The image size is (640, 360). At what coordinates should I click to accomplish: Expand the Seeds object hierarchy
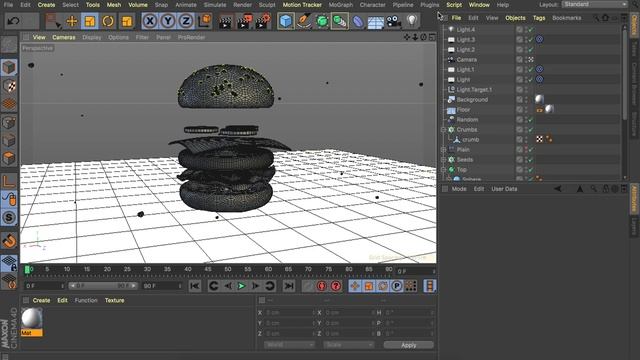click(444, 160)
